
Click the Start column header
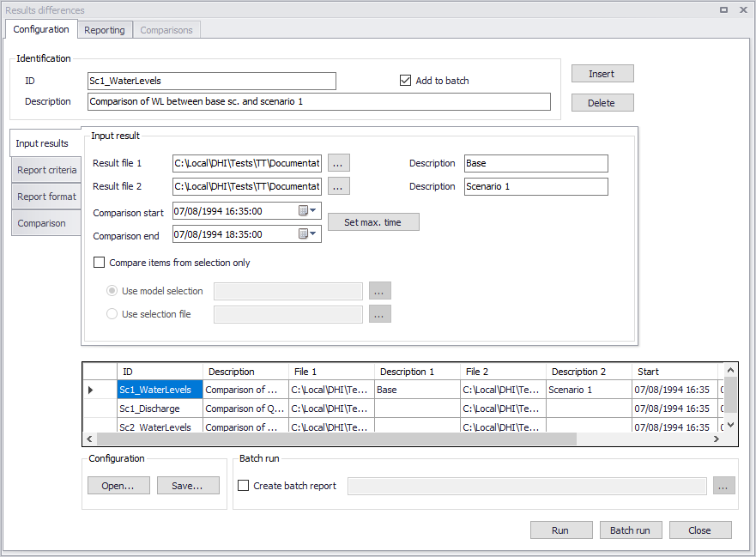[674, 372]
